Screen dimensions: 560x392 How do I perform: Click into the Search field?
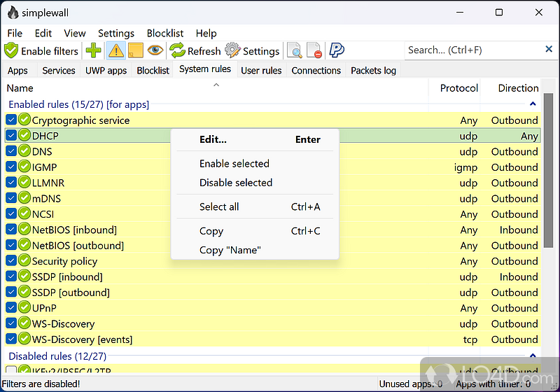473,50
